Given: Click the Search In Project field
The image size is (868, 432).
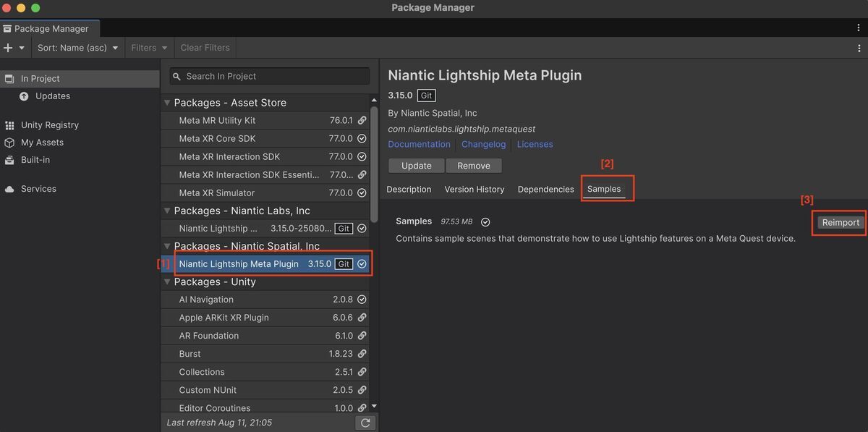Looking at the screenshot, I should 269,76.
